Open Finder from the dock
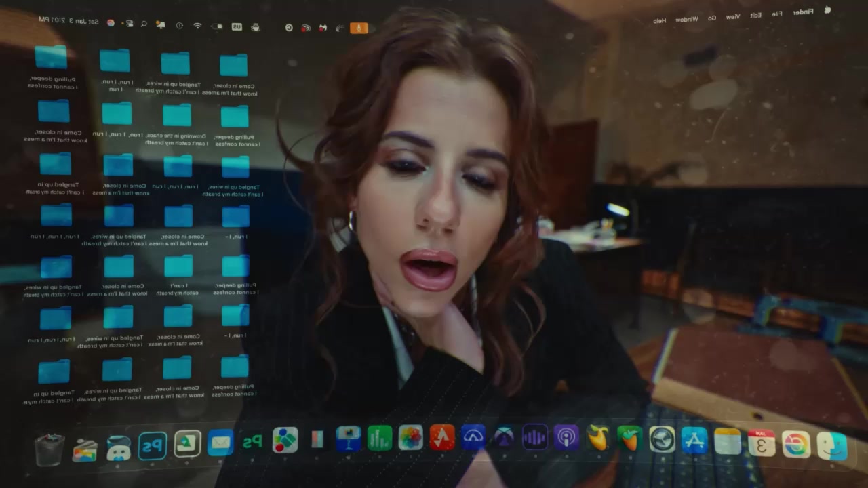 click(x=831, y=445)
